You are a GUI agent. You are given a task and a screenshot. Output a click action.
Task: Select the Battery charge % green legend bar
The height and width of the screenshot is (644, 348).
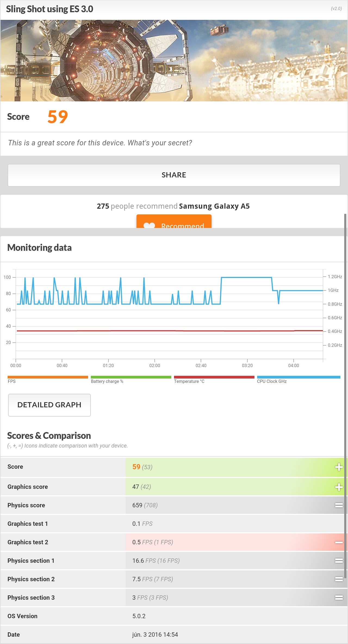(131, 377)
